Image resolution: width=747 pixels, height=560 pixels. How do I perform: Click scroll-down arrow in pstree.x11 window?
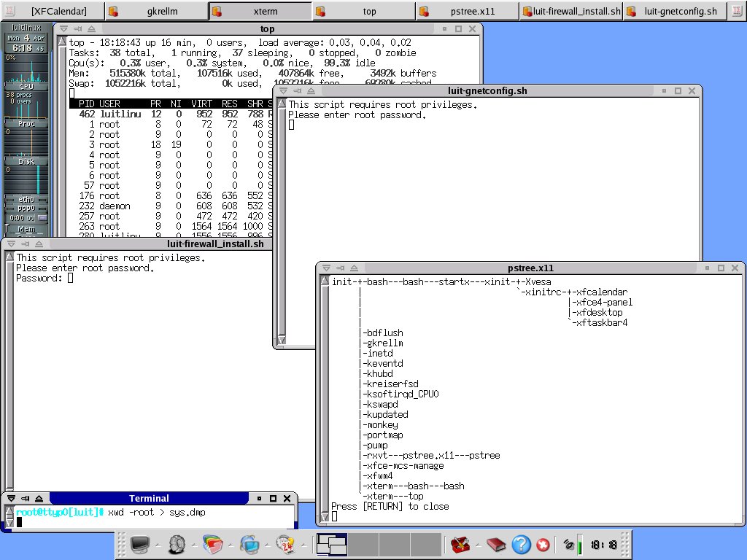pos(325,517)
